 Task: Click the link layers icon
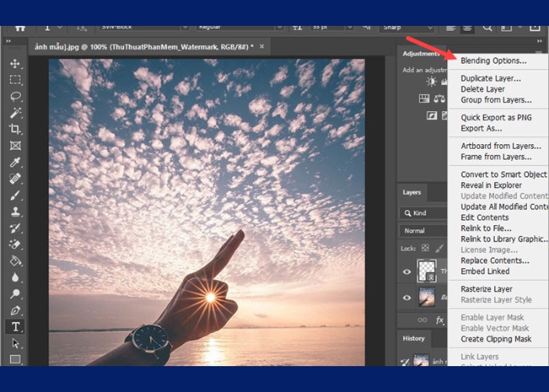[422, 320]
